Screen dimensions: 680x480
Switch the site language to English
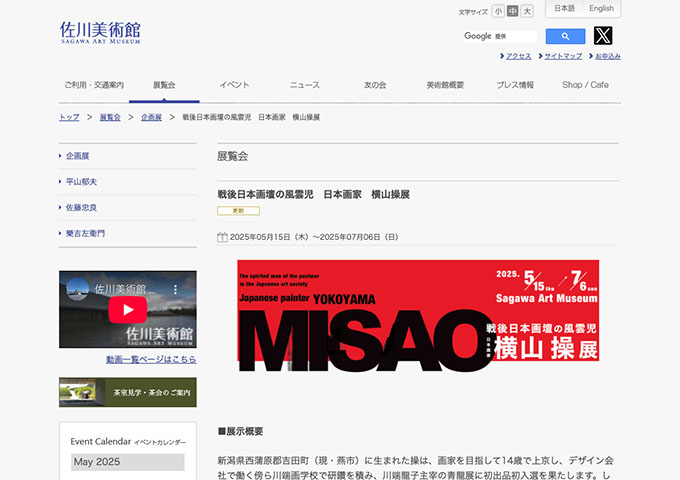pyautogui.click(x=601, y=9)
